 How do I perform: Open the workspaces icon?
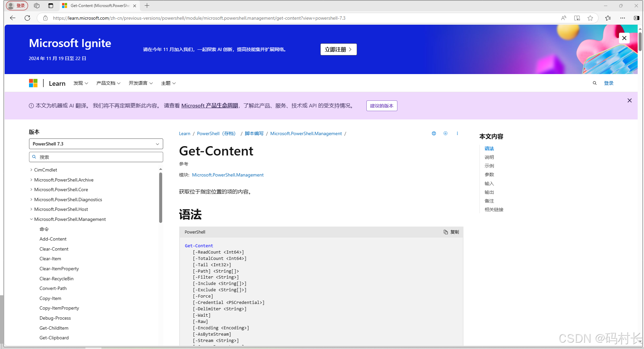click(x=37, y=6)
